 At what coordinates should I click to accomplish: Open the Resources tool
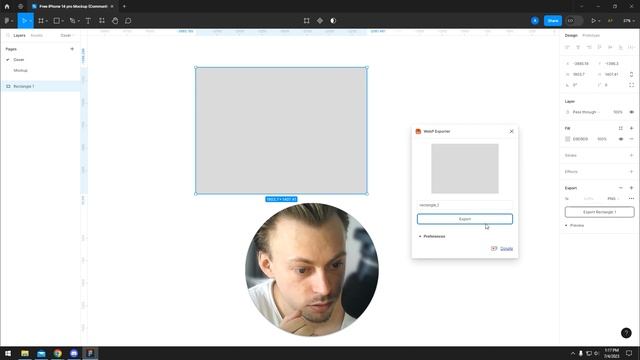click(x=102, y=20)
